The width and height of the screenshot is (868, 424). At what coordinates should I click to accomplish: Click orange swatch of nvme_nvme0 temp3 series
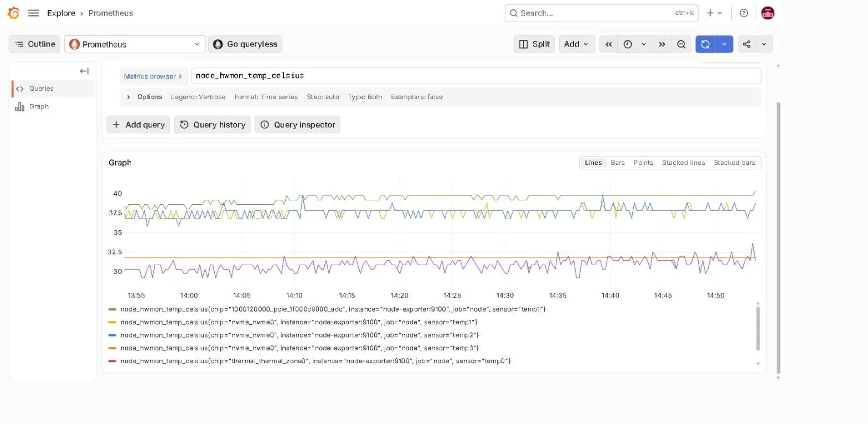(x=112, y=348)
